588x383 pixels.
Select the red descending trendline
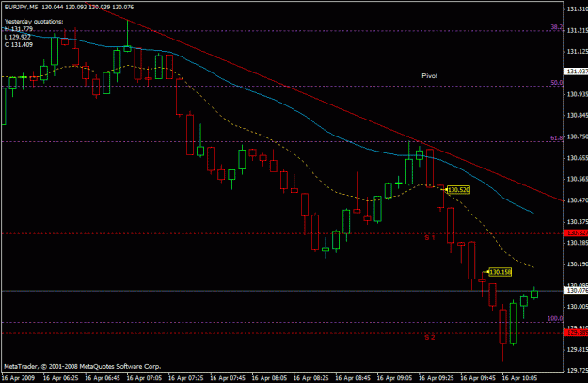pos(323,103)
